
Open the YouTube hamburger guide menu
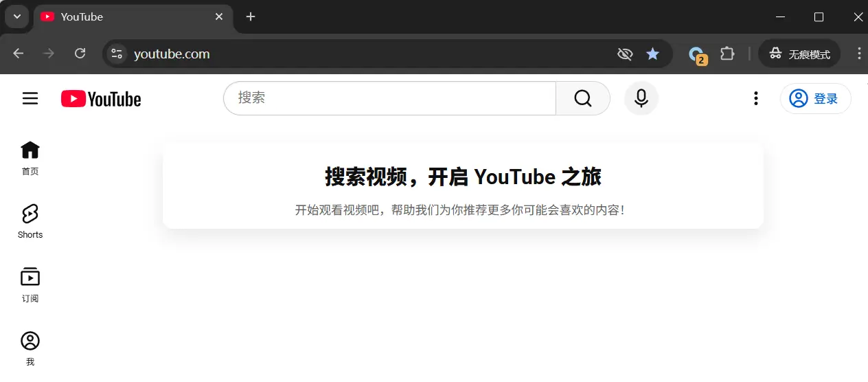pyautogui.click(x=30, y=98)
